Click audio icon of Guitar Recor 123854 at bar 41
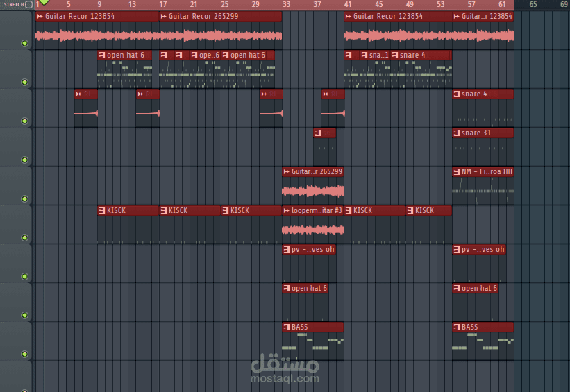This screenshot has height=392, width=570. tap(349, 17)
